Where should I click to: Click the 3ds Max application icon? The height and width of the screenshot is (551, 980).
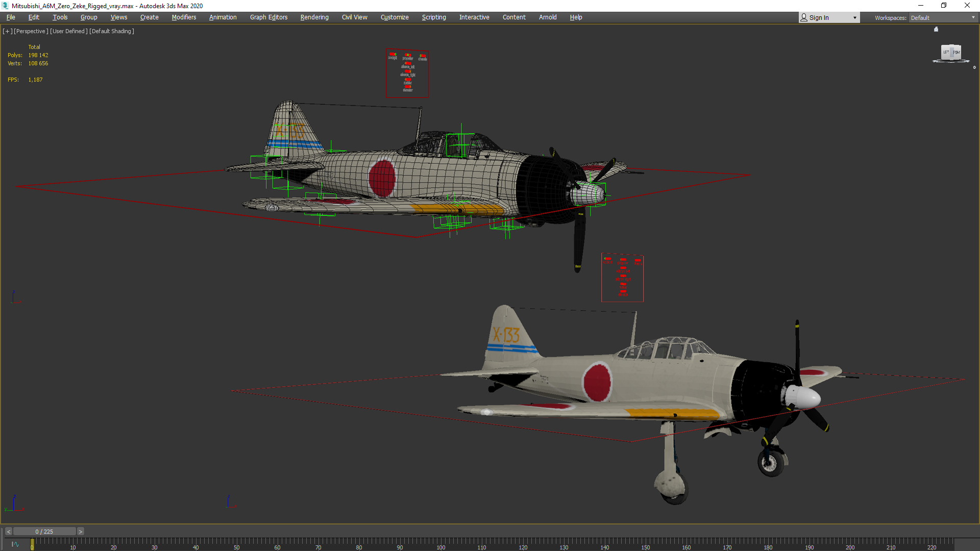5,6
